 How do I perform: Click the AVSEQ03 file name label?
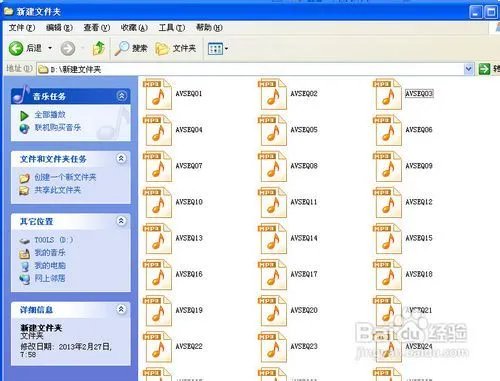tap(419, 94)
